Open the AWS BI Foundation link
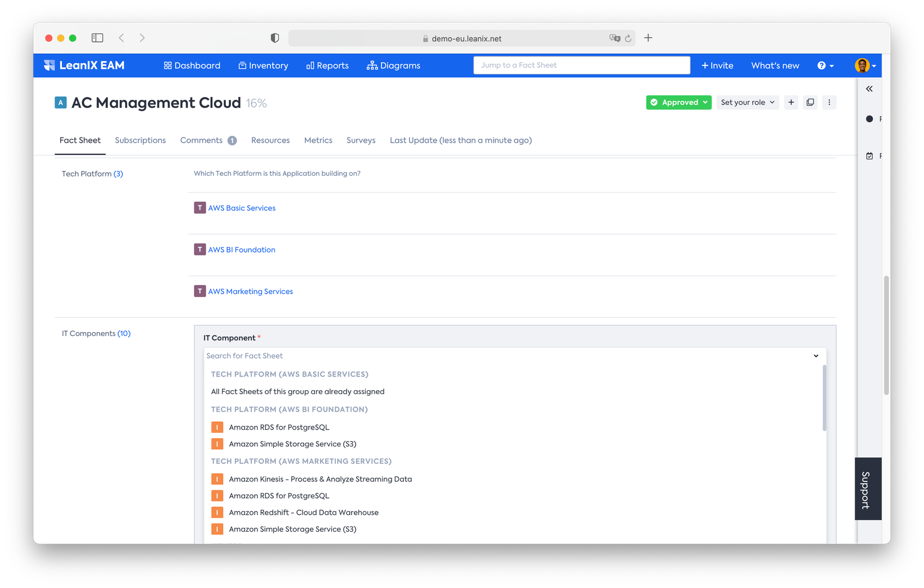 (x=242, y=250)
